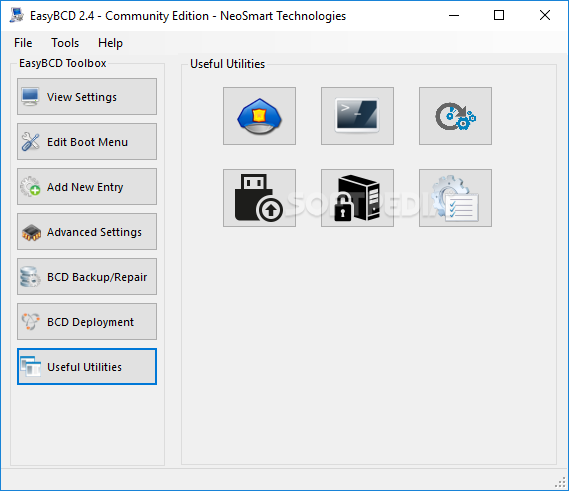This screenshot has width=569, height=491.
Task: Open BCD Backup/Repair page
Action: coord(87,277)
